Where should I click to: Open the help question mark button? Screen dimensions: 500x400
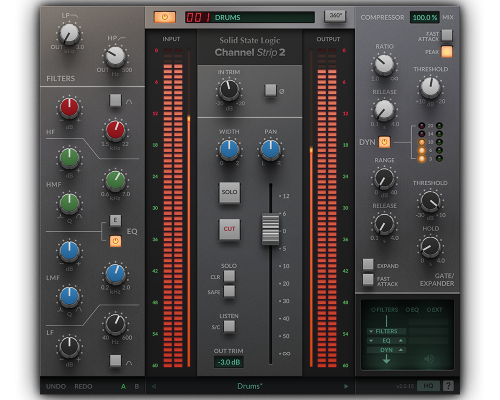448,386
